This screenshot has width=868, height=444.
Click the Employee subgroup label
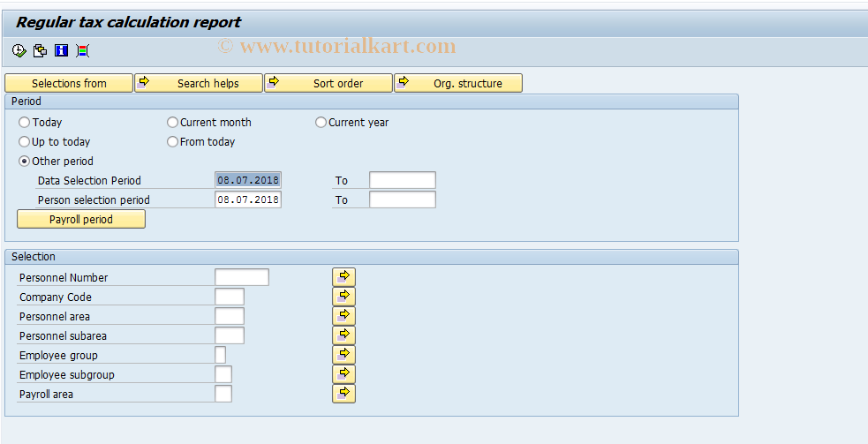click(x=67, y=375)
